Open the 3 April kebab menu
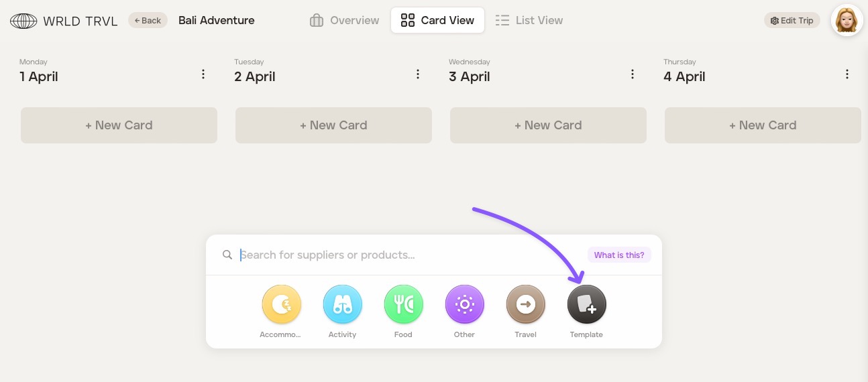The image size is (868, 382). pyautogui.click(x=633, y=74)
